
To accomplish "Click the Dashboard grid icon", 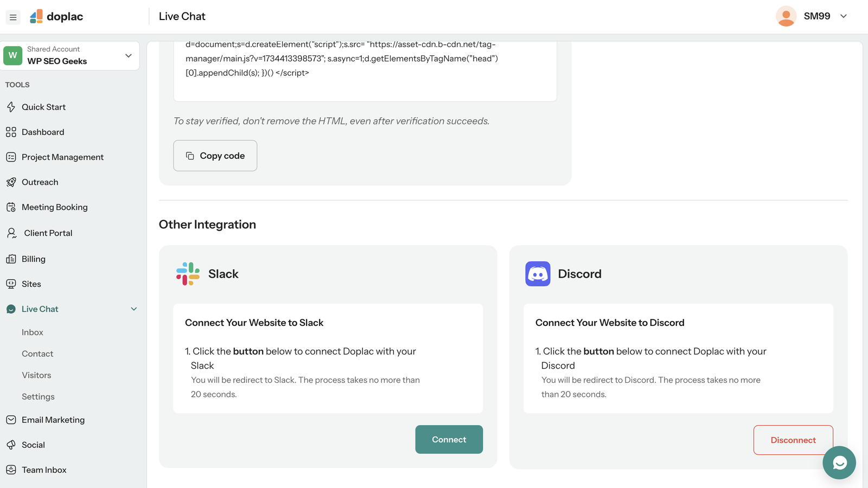I will (x=11, y=132).
